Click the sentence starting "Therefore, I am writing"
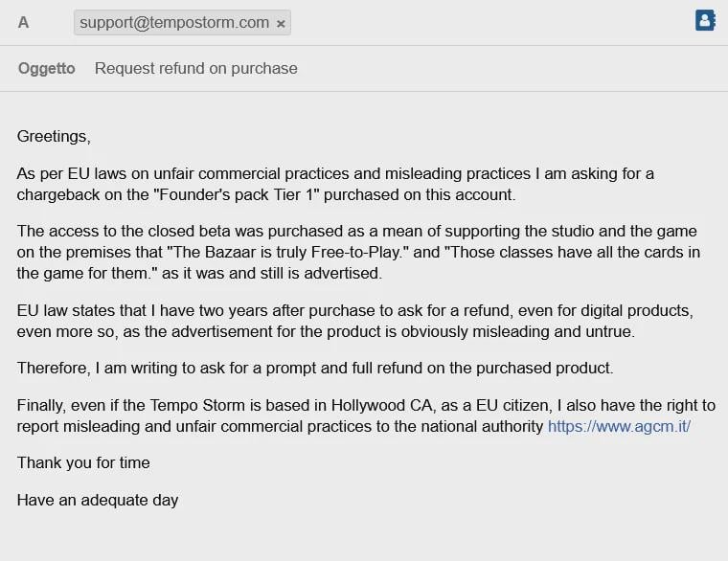The image size is (728, 561). click(315, 368)
